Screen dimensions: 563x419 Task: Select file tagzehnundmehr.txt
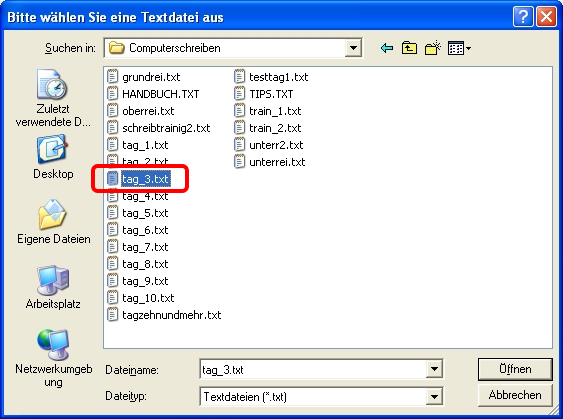click(x=164, y=315)
